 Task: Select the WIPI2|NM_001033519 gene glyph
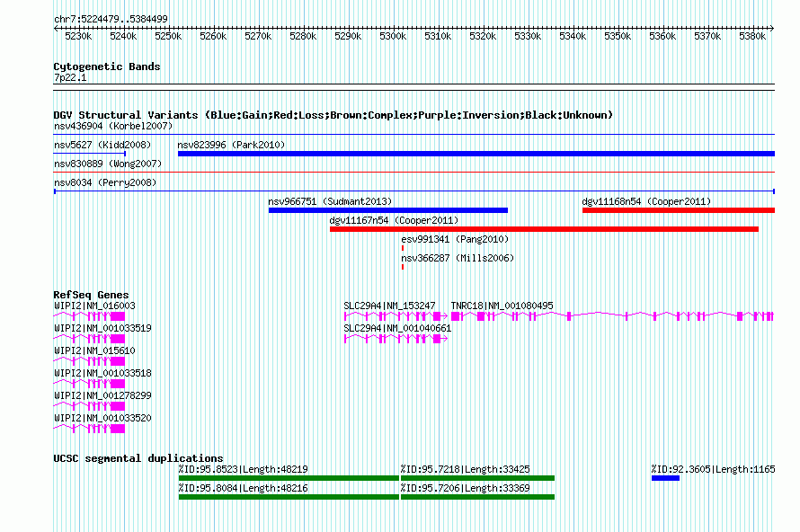89,339
